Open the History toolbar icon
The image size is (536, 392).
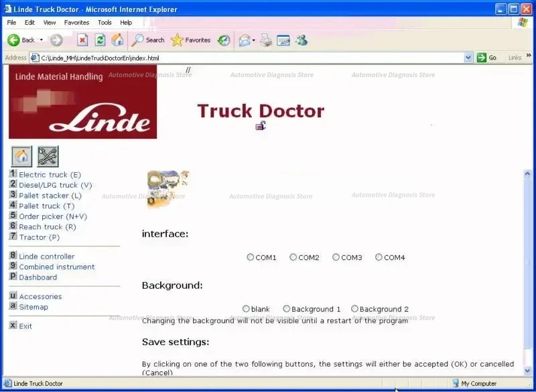coord(224,40)
